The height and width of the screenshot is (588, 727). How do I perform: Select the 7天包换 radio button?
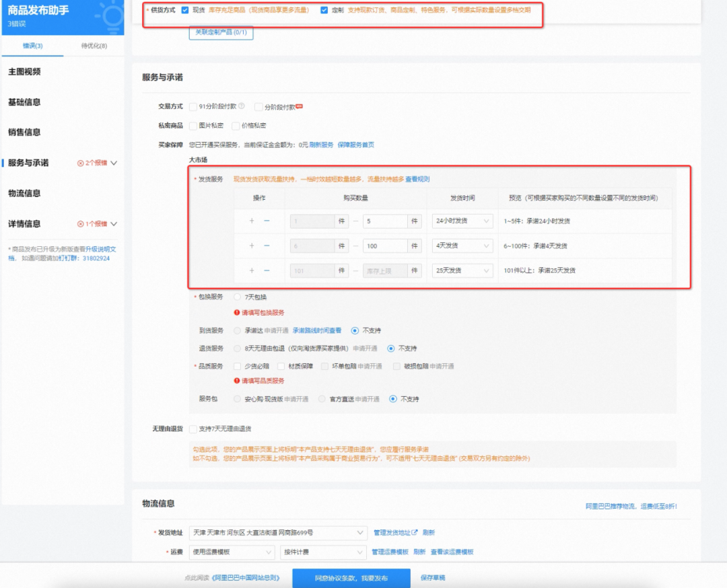click(237, 297)
